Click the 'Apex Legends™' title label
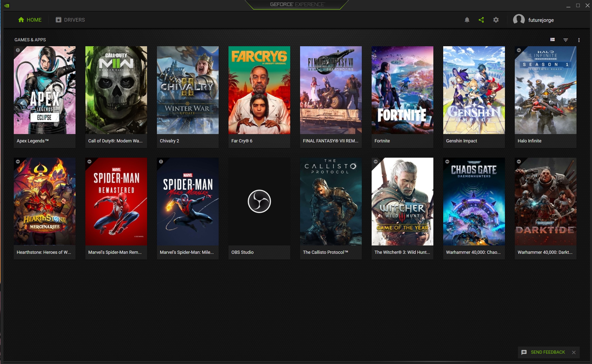 pos(33,141)
